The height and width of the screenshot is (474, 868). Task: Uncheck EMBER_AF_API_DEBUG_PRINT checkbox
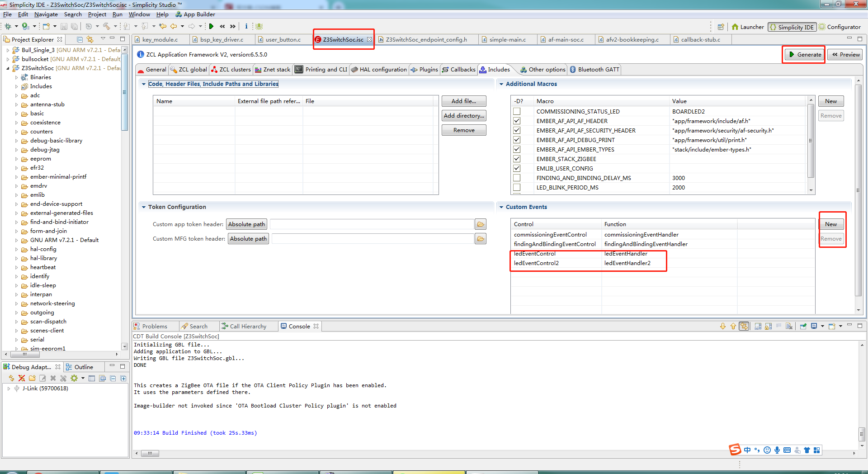click(517, 140)
